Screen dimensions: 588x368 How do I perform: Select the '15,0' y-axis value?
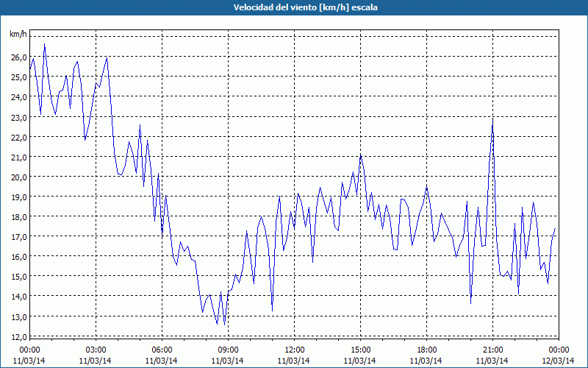(x=18, y=277)
